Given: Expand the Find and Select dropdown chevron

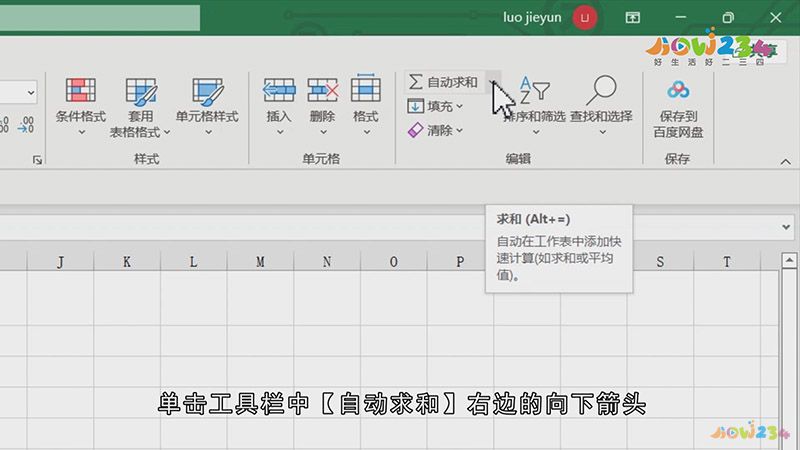Looking at the screenshot, I should (603, 132).
